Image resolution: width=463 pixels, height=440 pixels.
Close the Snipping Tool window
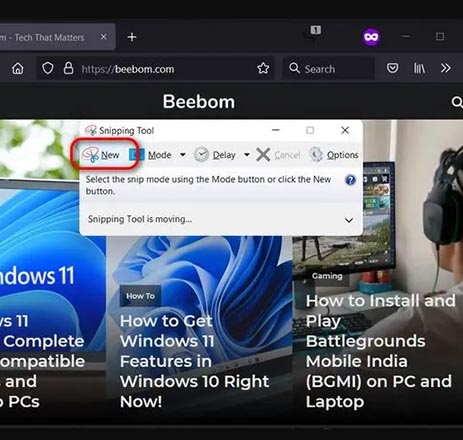click(345, 130)
